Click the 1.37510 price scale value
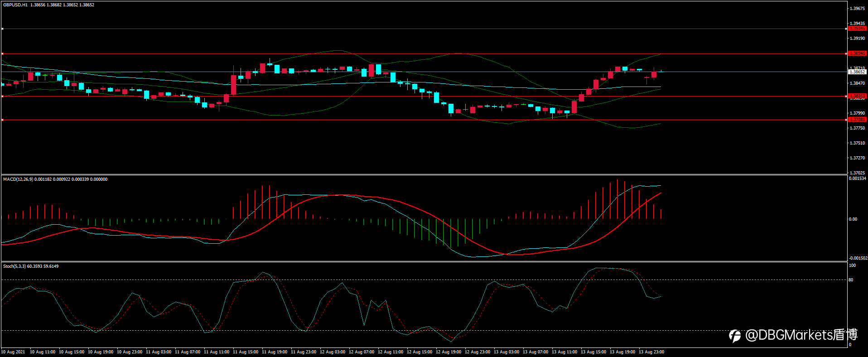The width and height of the screenshot is (868, 357). click(857, 143)
